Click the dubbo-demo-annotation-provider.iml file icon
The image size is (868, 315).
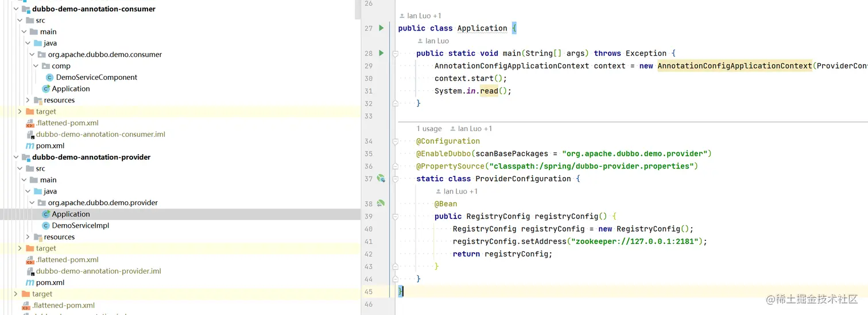30,271
